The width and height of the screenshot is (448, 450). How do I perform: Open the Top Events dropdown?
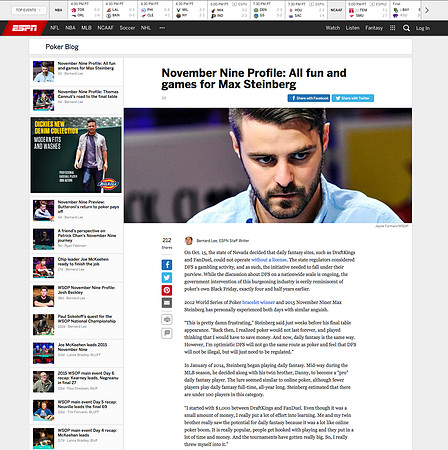[29, 10]
